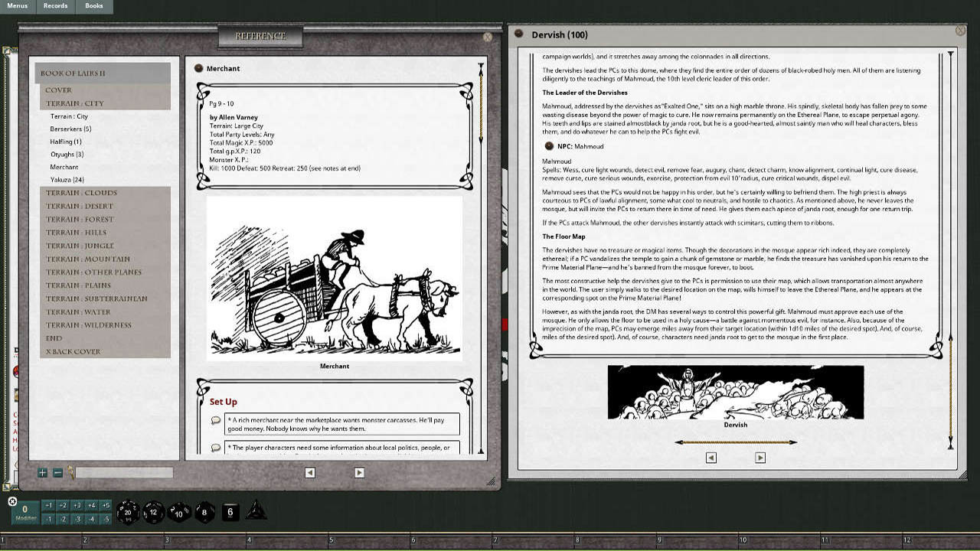
Task: Roll the d8 die
Action: pos(204,513)
